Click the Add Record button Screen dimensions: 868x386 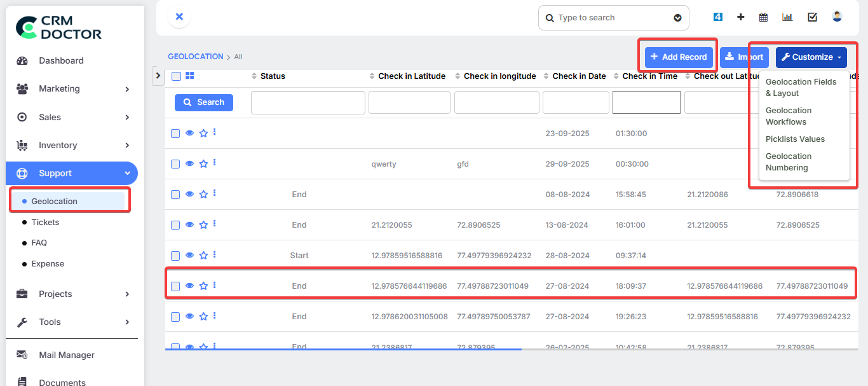(x=677, y=57)
